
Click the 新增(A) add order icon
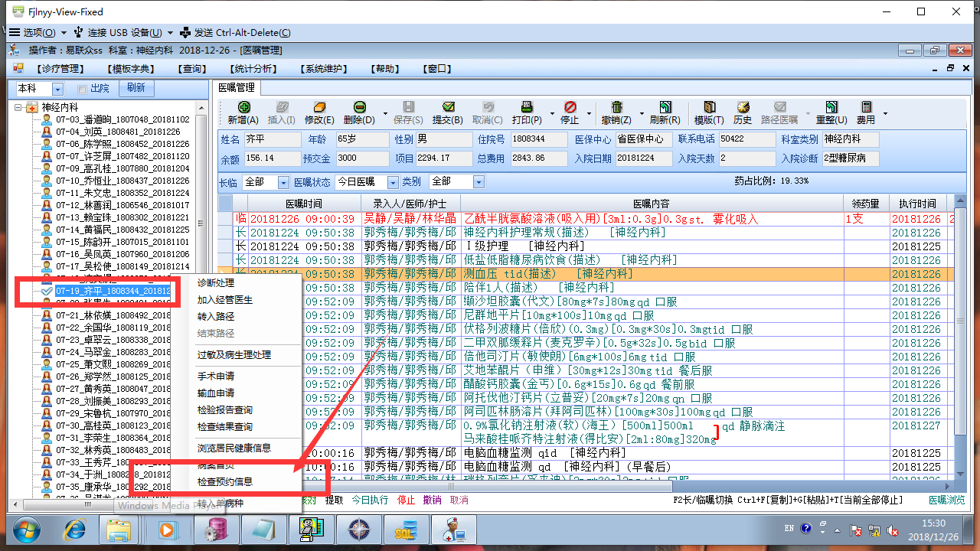click(x=243, y=108)
